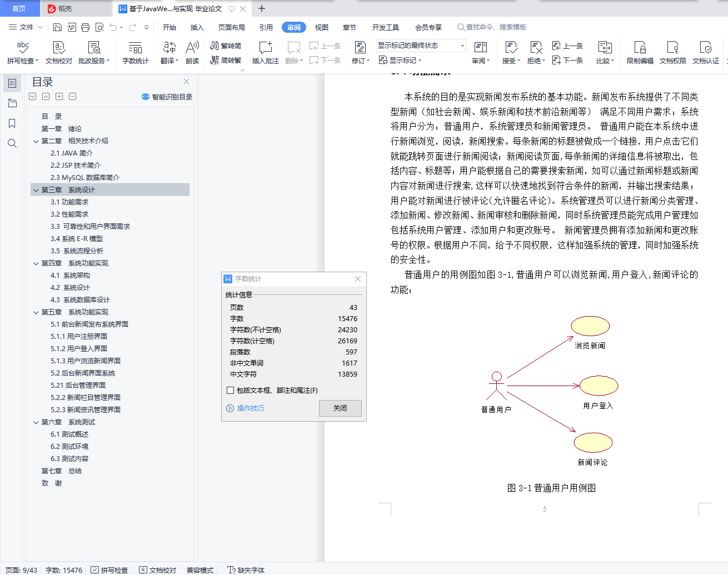Screen dimensions: 728x575
Task: Click the magnifier search icon in left sidebar
Action: pos(12,143)
